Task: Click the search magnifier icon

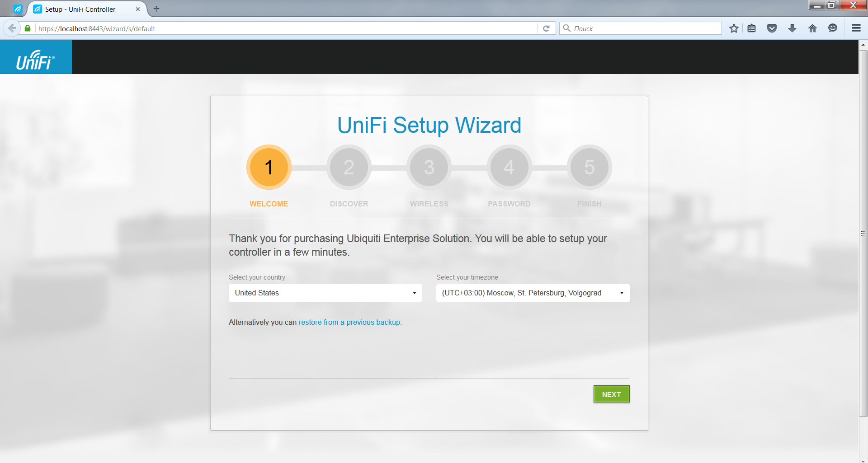Action: [566, 28]
